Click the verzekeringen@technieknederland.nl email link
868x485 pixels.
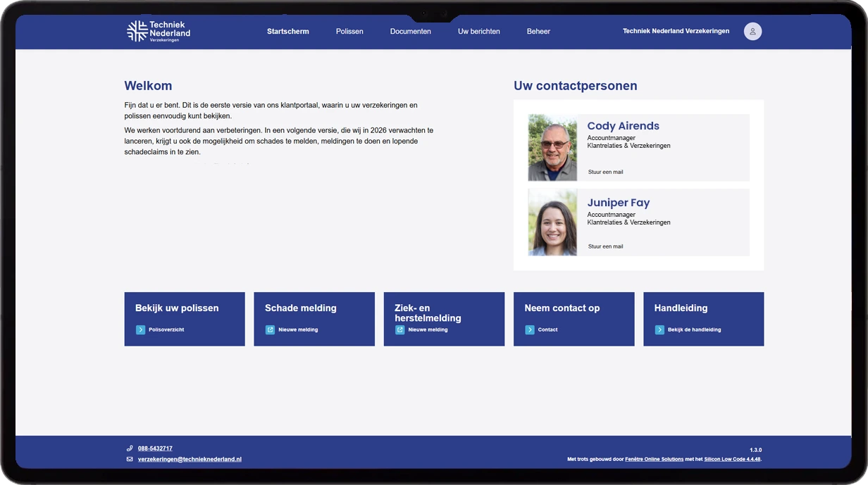190,459
